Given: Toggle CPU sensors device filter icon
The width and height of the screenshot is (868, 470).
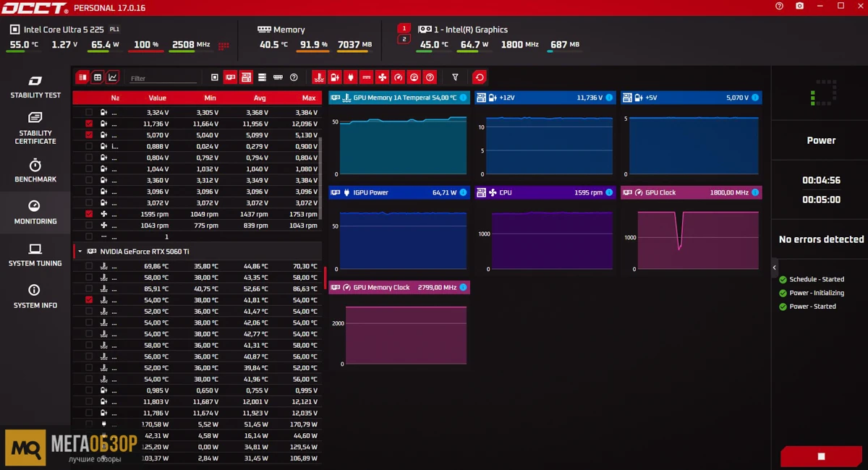Looking at the screenshot, I should (215, 77).
